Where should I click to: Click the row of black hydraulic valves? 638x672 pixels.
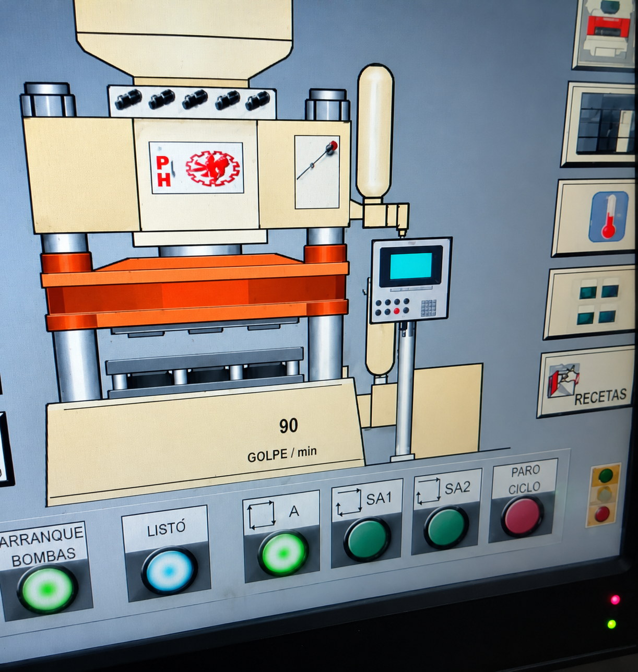[192, 100]
